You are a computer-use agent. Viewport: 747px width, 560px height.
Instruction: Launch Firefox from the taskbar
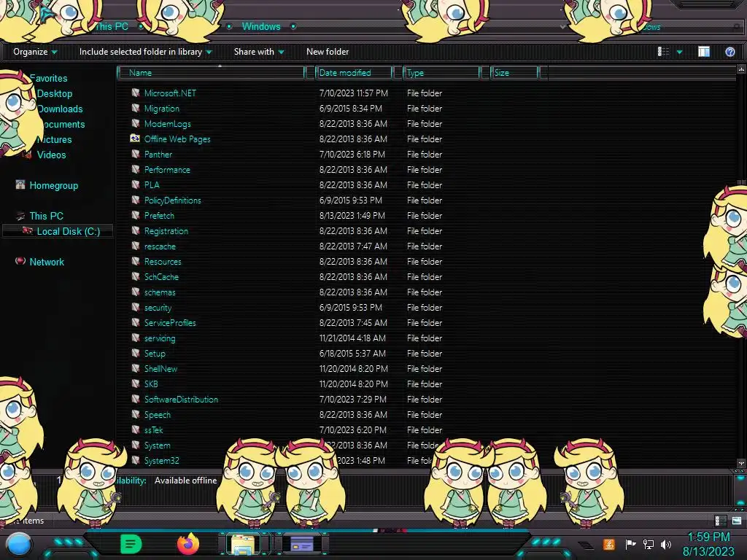click(187, 544)
